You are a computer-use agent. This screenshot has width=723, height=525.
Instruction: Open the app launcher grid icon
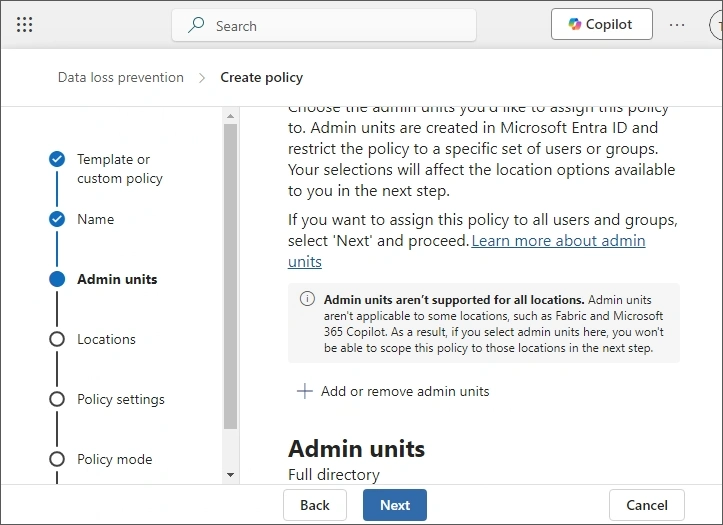coord(24,24)
